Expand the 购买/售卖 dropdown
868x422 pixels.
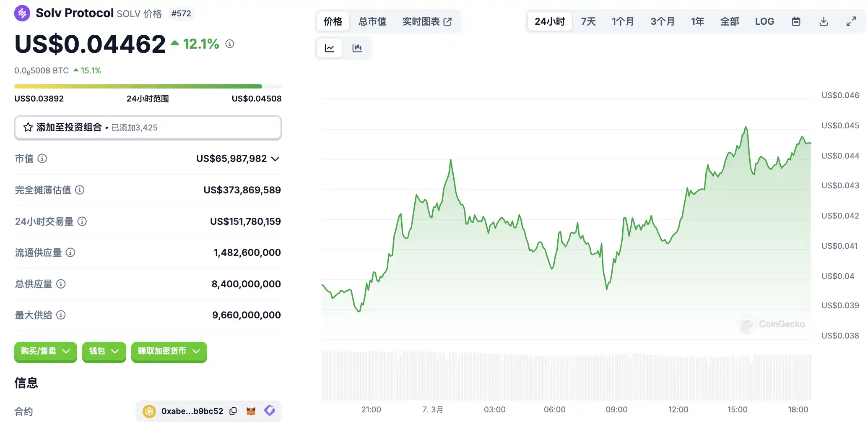pyautogui.click(x=45, y=351)
